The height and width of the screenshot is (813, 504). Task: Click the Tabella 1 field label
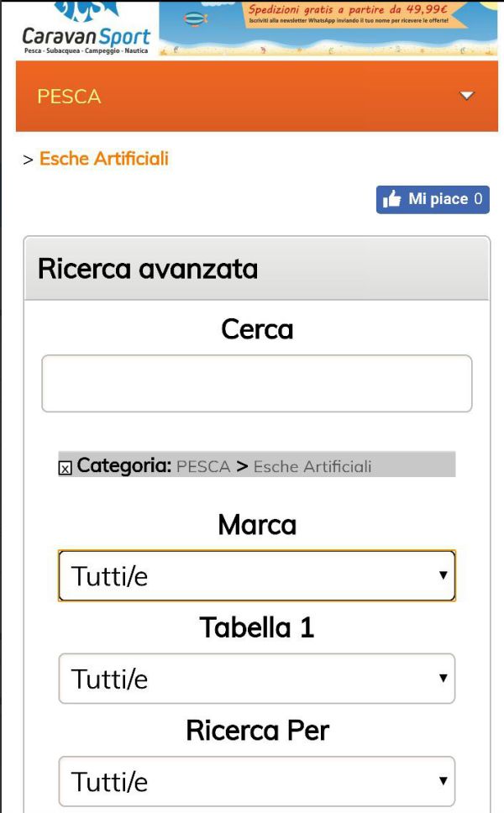point(257,627)
